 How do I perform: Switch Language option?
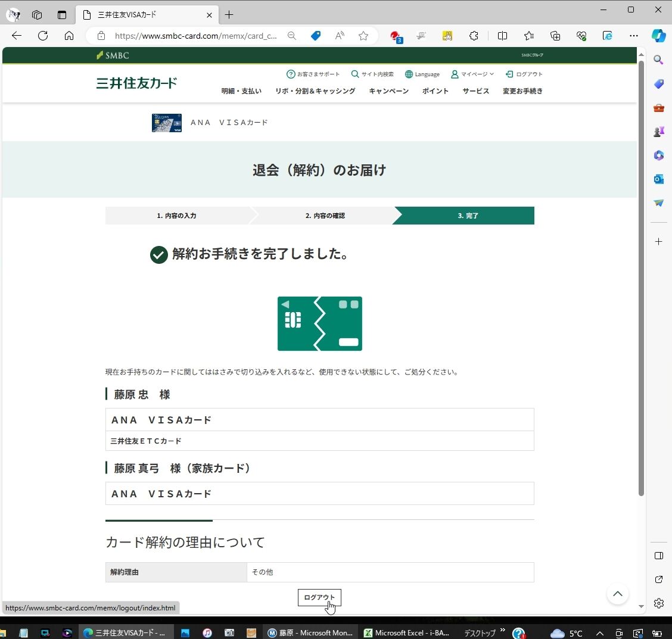pyautogui.click(x=422, y=74)
